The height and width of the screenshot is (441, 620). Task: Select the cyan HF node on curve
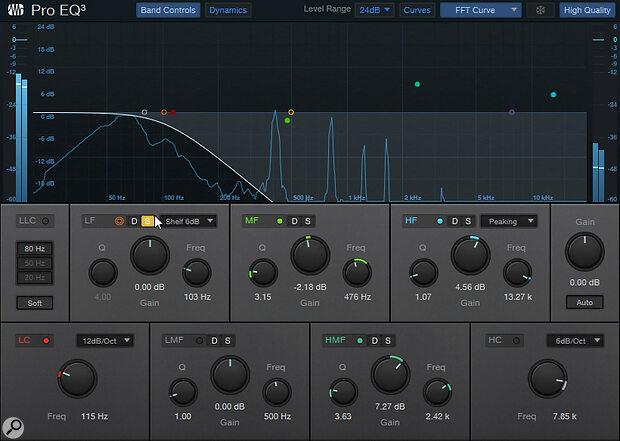click(x=554, y=95)
